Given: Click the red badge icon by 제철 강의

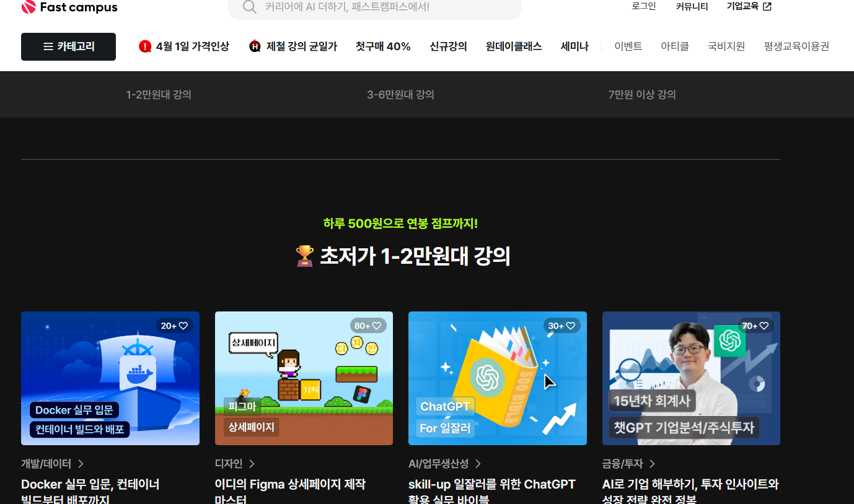Looking at the screenshot, I should click(x=255, y=46).
